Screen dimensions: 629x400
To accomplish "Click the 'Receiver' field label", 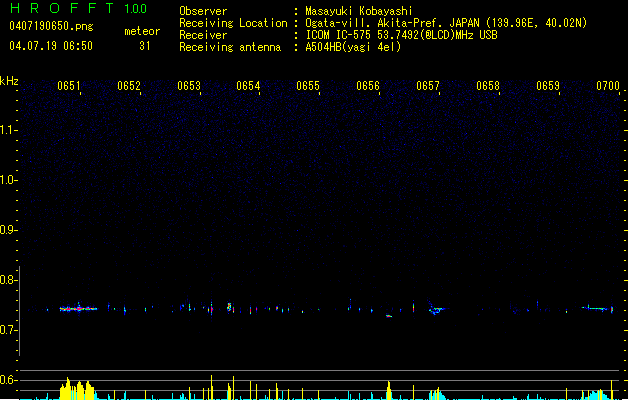I will [x=203, y=35].
